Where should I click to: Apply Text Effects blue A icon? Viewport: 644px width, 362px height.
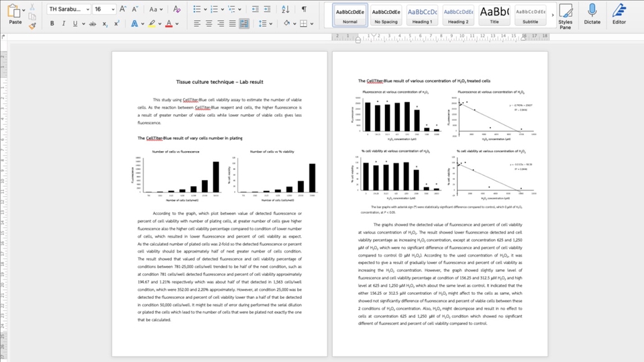pos(134,24)
